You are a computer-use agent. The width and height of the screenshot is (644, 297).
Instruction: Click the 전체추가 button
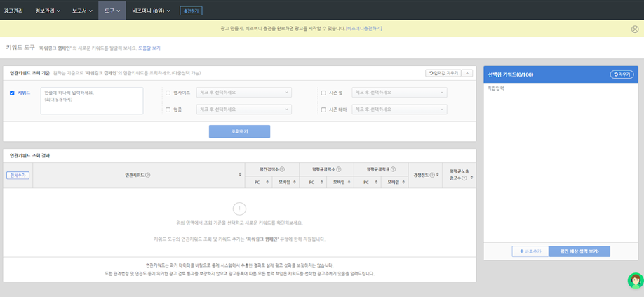pos(18,175)
